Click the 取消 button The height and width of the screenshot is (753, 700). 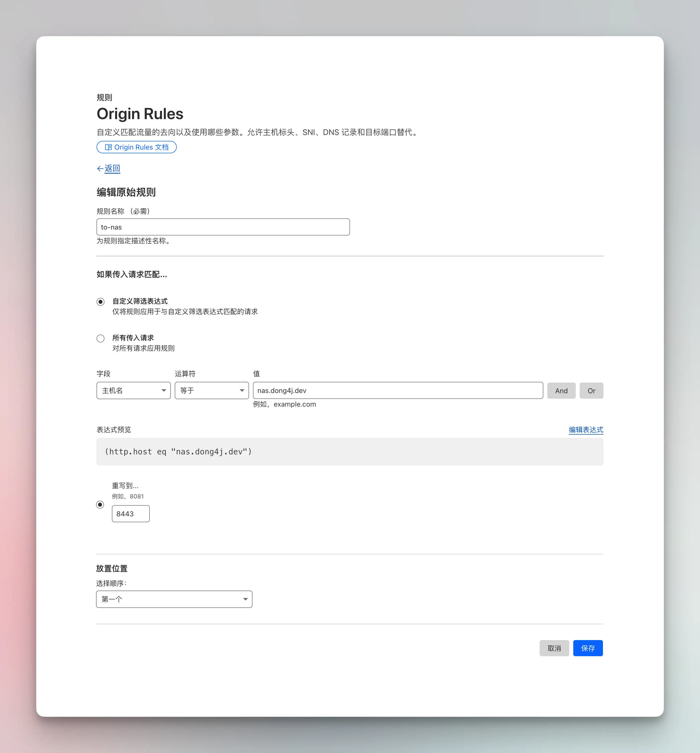[554, 648]
